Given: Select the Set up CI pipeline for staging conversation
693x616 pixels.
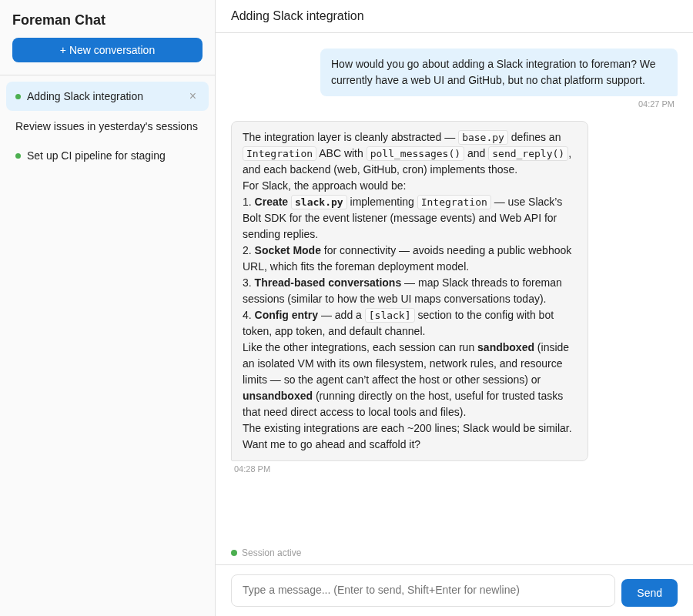Looking at the screenshot, I should click(95, 156).
